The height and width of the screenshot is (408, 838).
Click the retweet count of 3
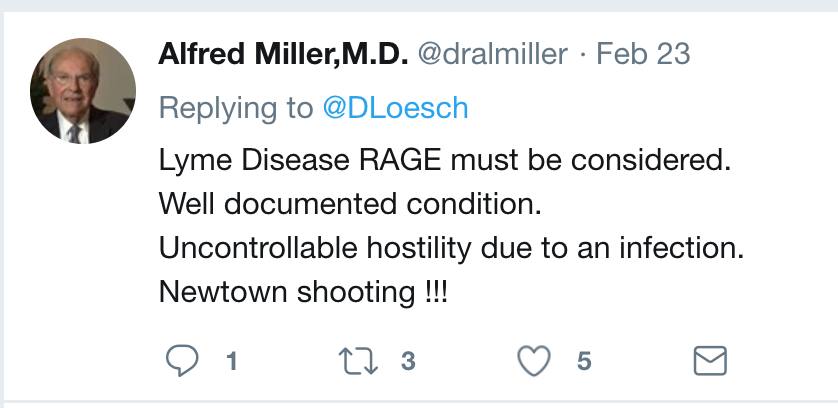[408, 361]
